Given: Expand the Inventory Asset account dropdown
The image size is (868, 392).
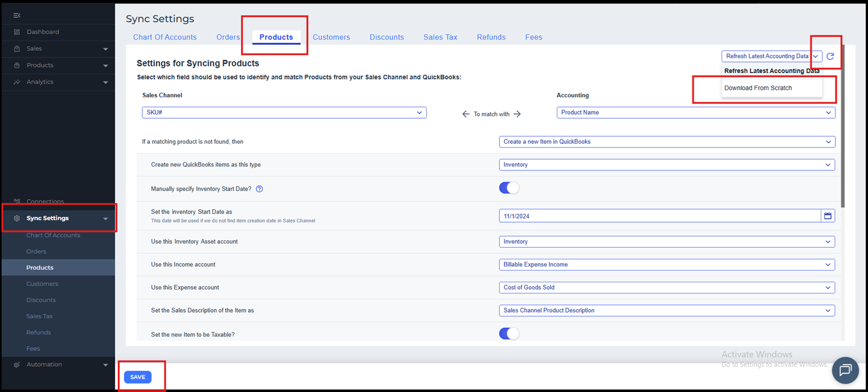Looking at the screenshot, I should click(x=666, y=242).
